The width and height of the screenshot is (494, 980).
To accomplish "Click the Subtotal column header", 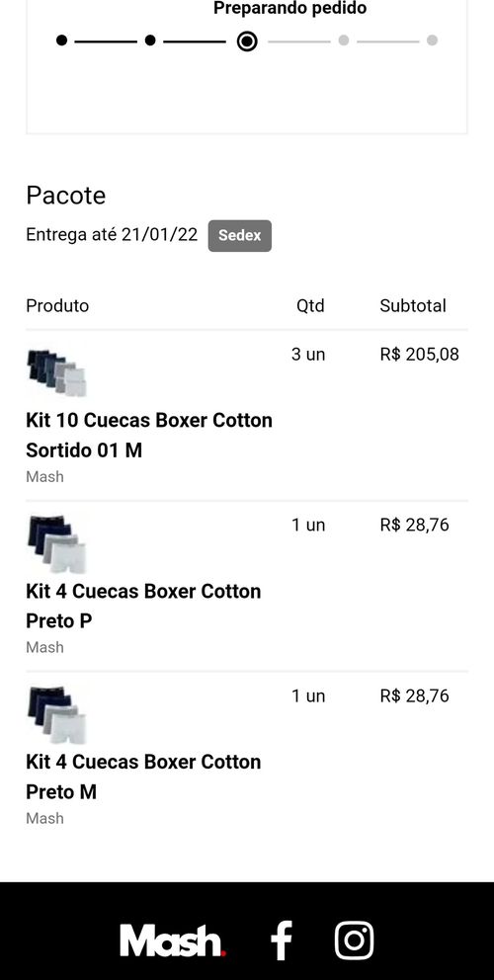I will coord(413,305).
